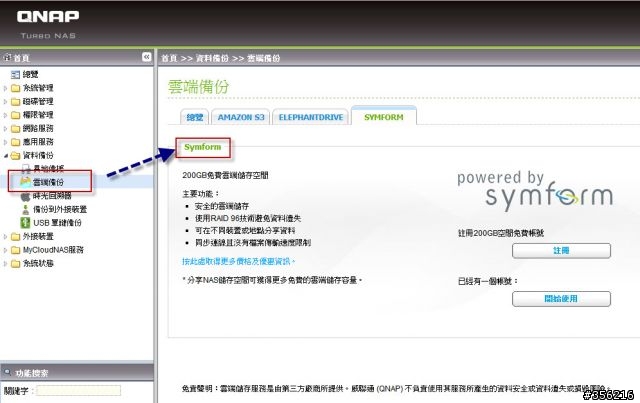Focus the 關鍵字 search input field
Screen dimensions: 640x403
coord(78,391)
